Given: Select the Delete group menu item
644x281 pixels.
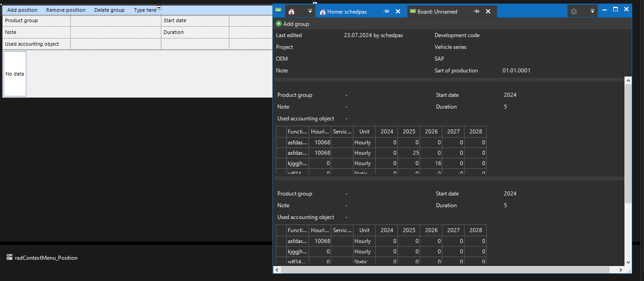Looking at the screenshot, I should pyautogui.click(x=109, y=10).
